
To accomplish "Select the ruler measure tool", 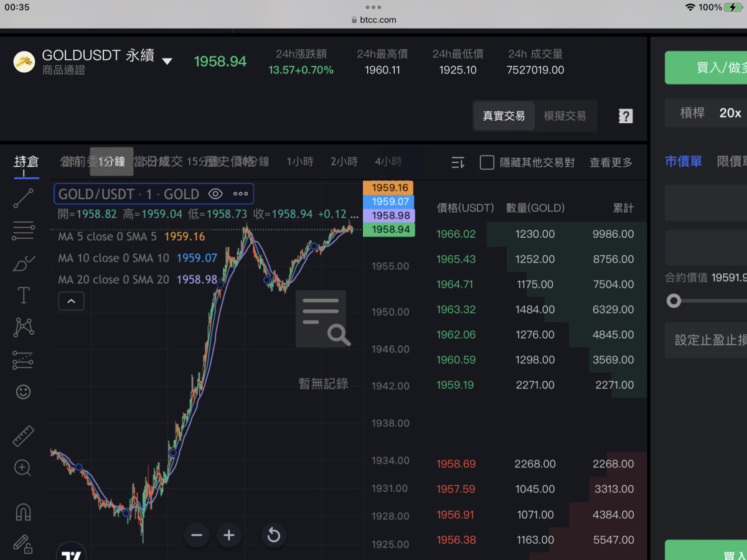I will [24, 436].
